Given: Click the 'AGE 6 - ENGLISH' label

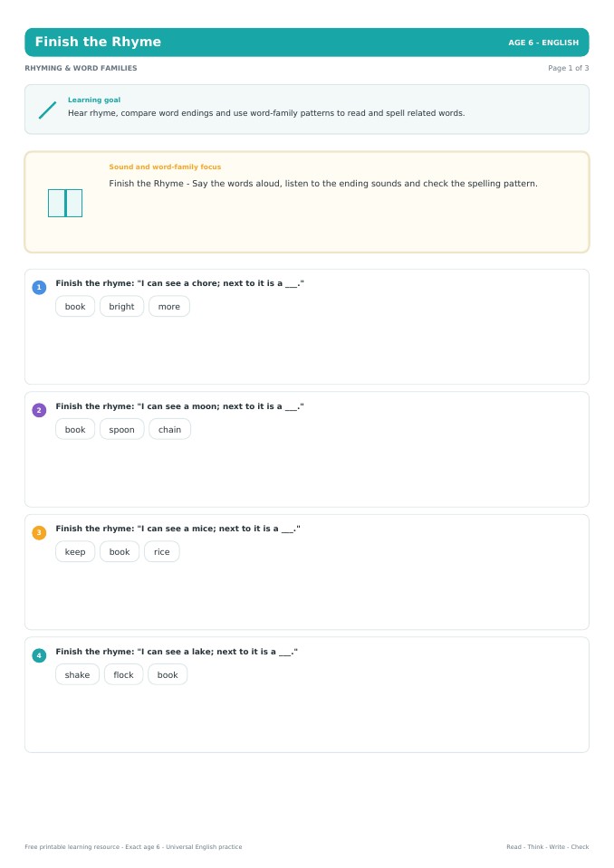Looking at the screenshot, I should tap(543, 43).
